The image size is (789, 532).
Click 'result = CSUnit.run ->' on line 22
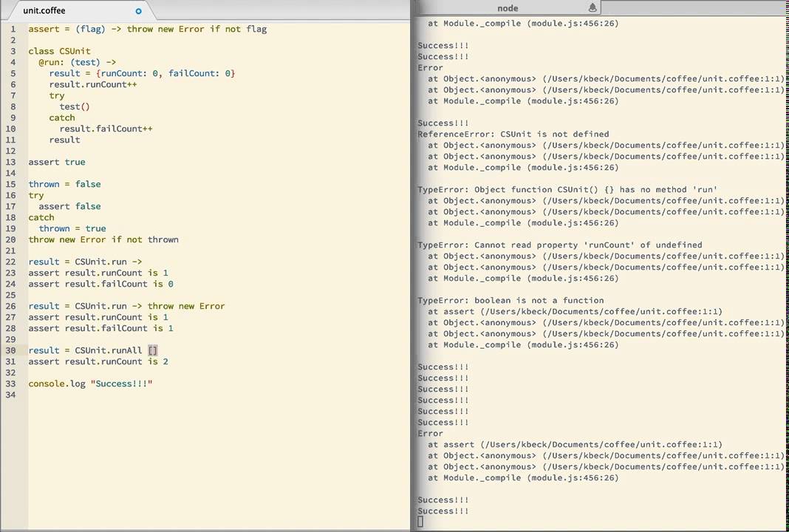[x=85, y=262]
